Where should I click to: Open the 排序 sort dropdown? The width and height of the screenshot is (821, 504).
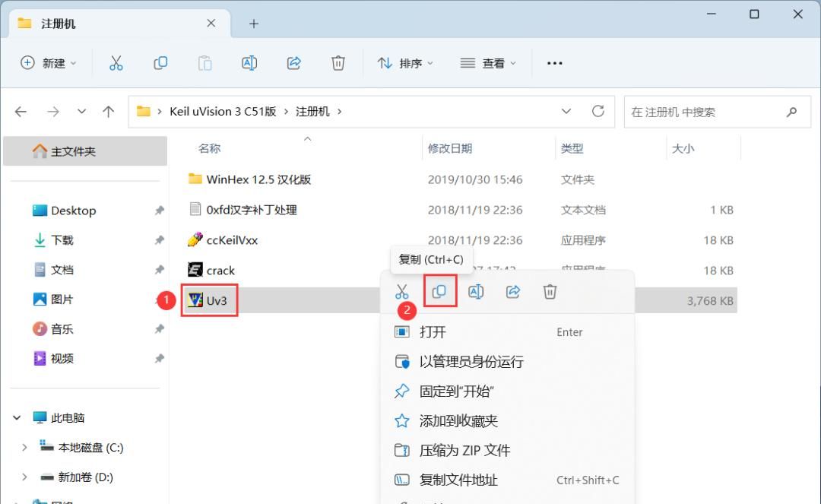coord(405,63)
